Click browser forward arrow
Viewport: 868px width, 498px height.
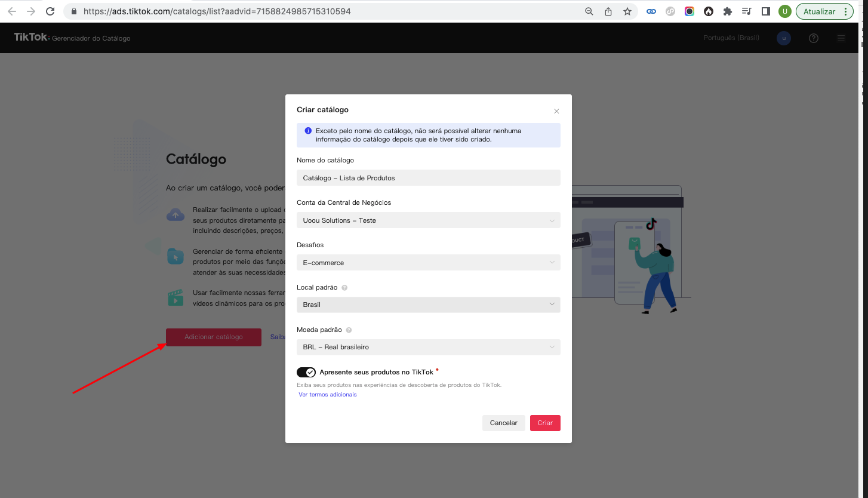pyautogui.click(x=31, y=11)
